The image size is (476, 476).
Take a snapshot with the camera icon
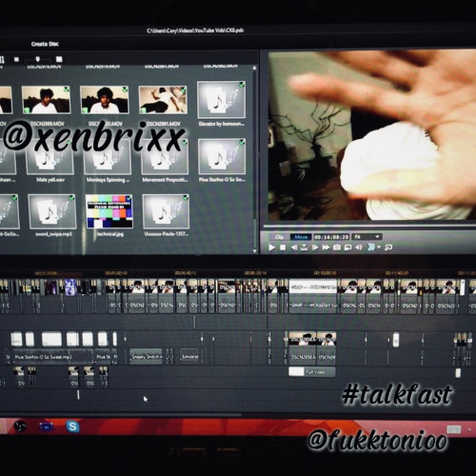(337, 248)
